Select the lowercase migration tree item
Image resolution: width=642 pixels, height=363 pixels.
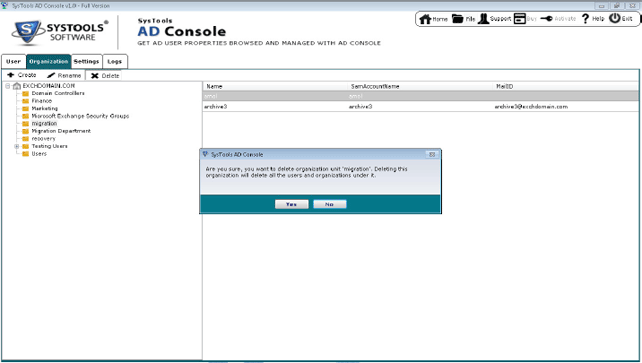(44, 124)
